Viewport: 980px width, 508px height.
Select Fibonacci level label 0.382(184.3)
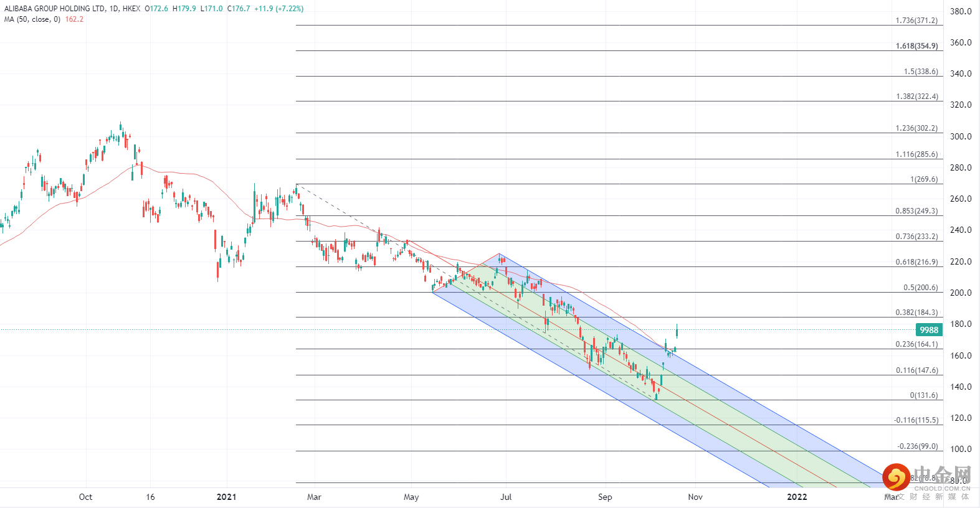(x=916, y=313)
